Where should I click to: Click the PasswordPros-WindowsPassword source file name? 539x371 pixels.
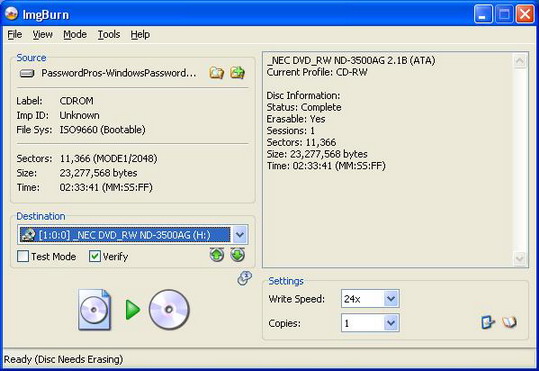[119, 73]
